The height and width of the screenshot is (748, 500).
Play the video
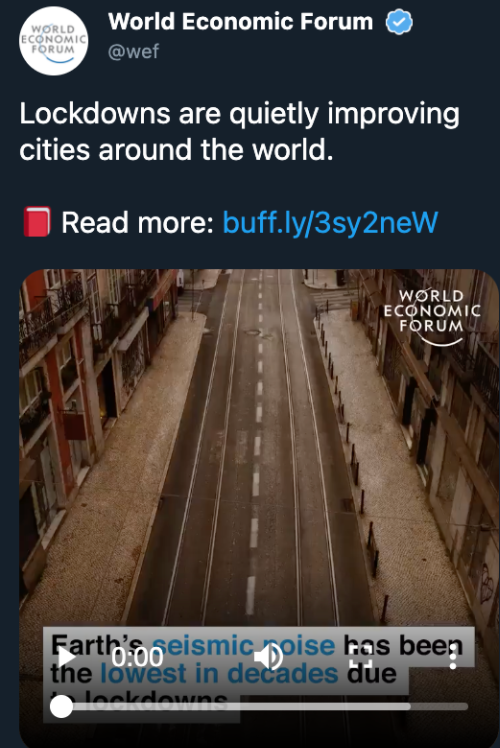click(67, 657)
